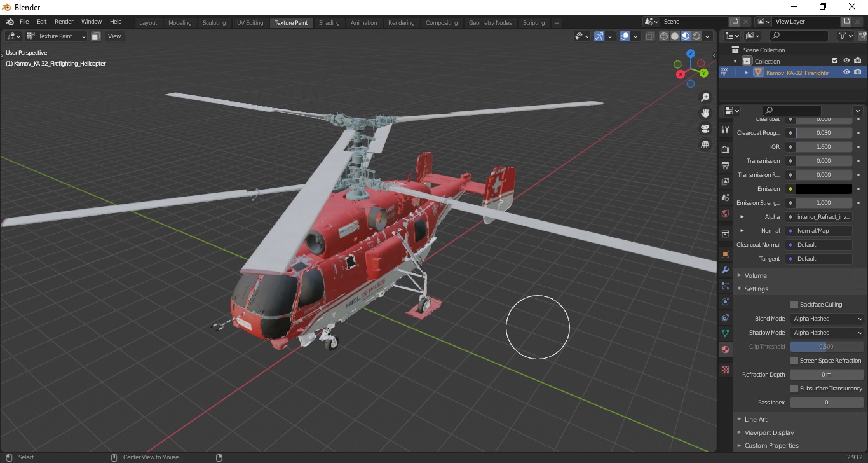Select Rendered viewport shading

(x=696, y=36)
